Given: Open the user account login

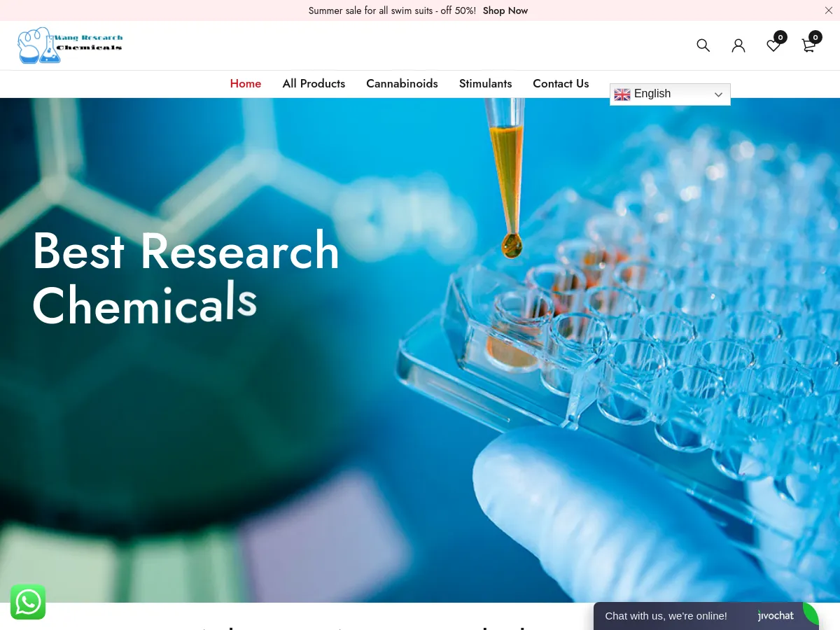Looking at the screenshot, I should pyautogui.click(x=738, y=45).
